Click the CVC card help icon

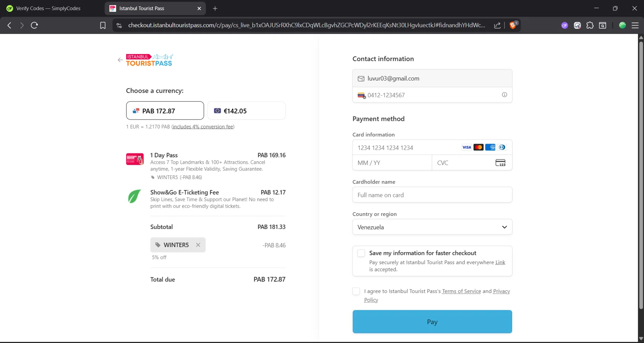click(501, 163)
